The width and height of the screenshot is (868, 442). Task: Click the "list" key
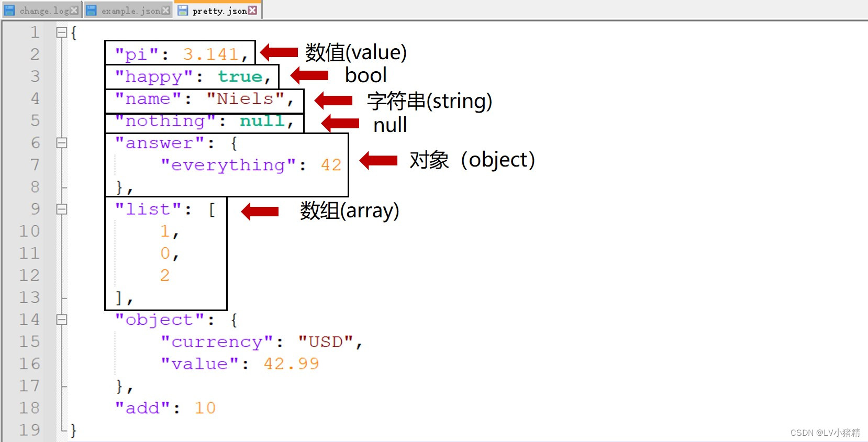pos(148,209)
